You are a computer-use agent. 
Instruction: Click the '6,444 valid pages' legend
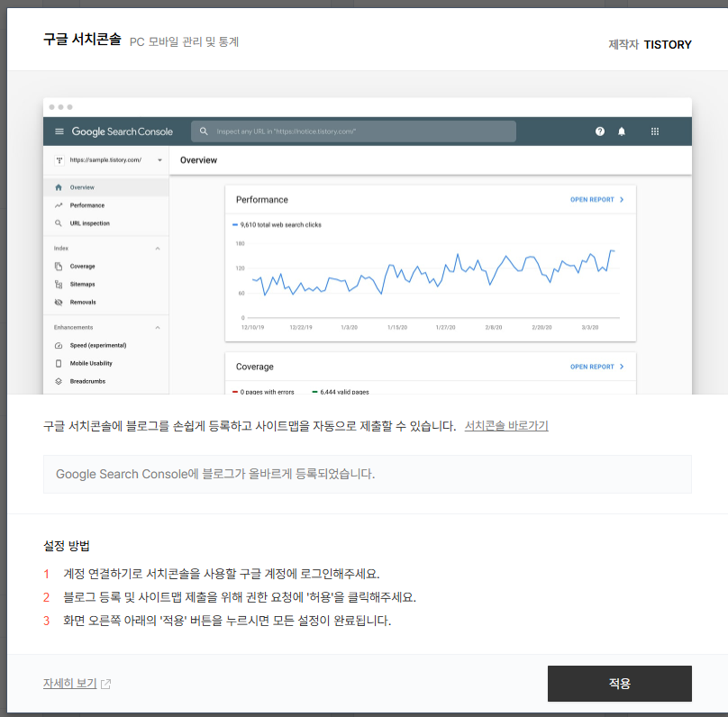coord(341,392)
